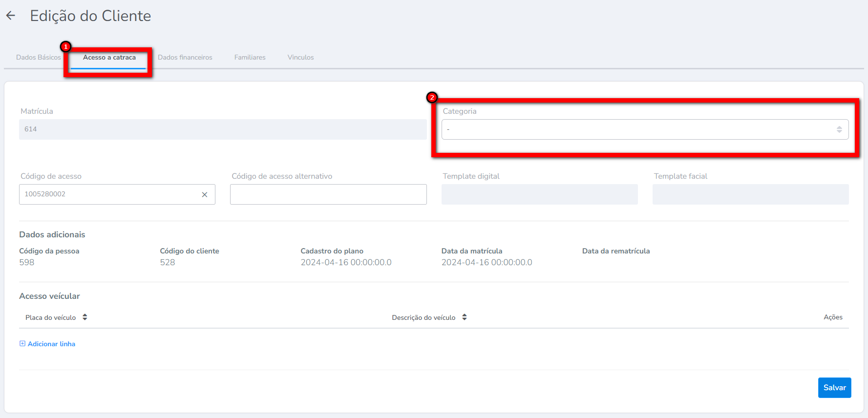Switch to the Dados Básicos tab
The width and height of the screenshot is (868, 418).
coord(38,57)
